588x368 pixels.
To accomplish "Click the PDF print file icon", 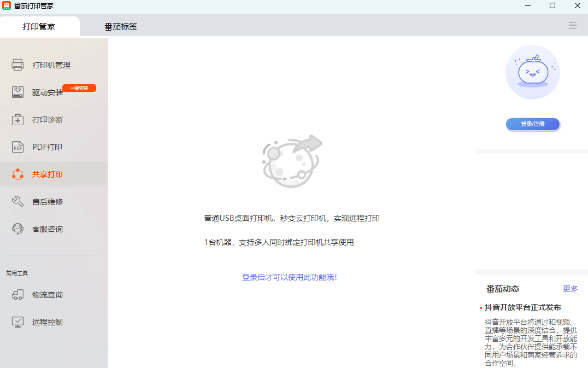I will tap(17, 147).
